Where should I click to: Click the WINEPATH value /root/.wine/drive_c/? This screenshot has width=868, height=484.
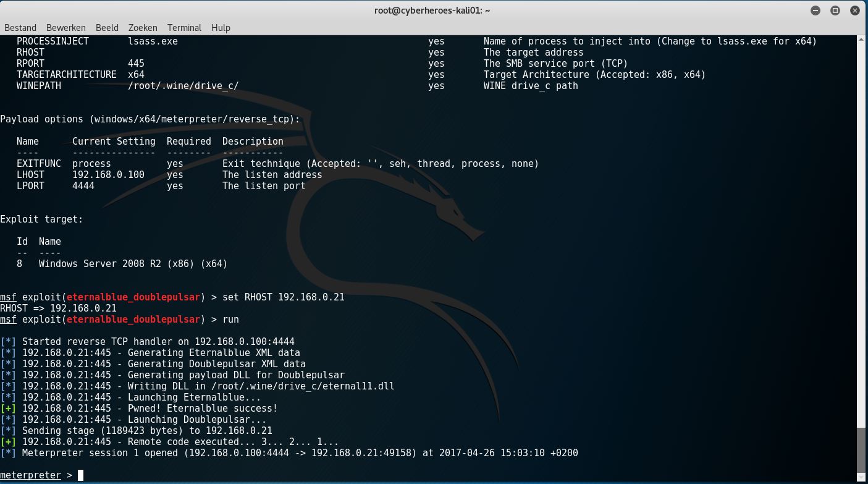point(183,86)
